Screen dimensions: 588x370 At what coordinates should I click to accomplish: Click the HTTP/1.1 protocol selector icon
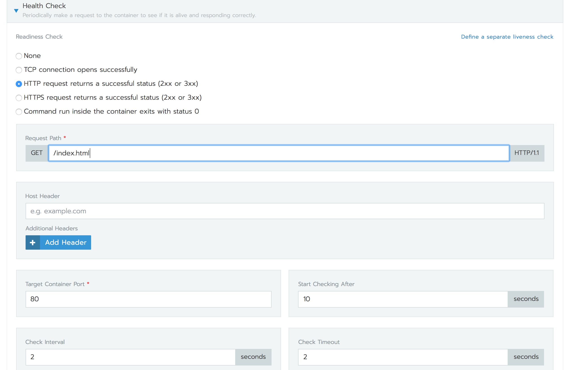527,153
